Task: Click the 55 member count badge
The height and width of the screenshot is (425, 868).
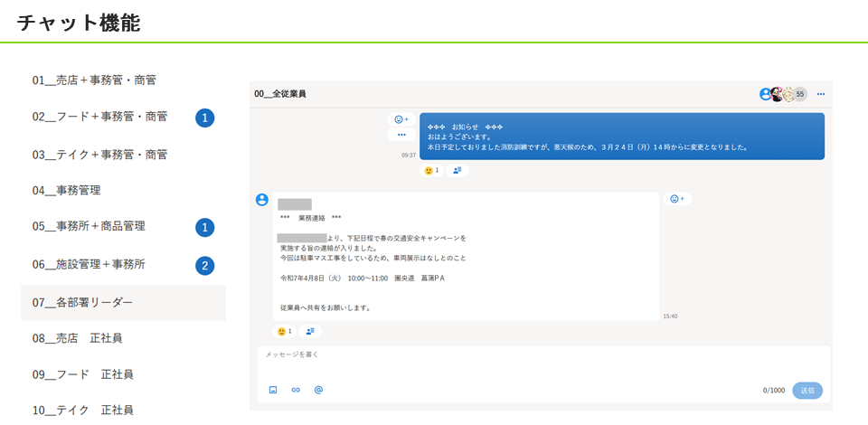Action: 800,94
